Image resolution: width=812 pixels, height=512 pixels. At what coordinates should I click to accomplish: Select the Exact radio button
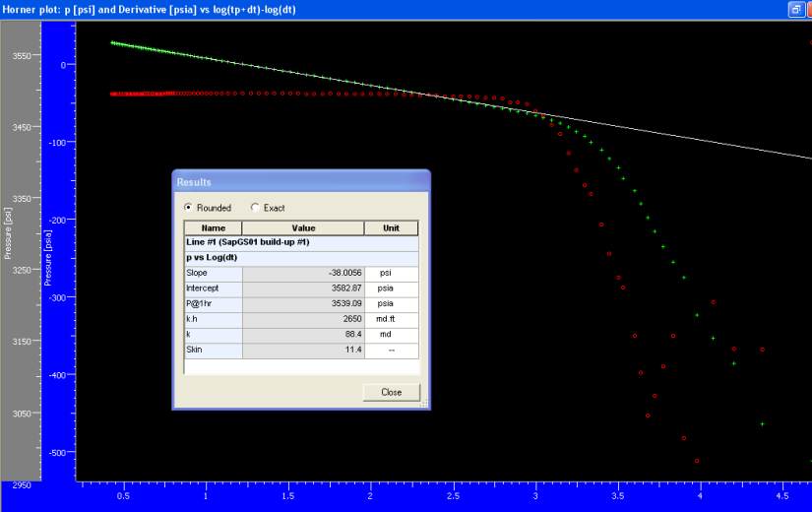tap(256, 208)
